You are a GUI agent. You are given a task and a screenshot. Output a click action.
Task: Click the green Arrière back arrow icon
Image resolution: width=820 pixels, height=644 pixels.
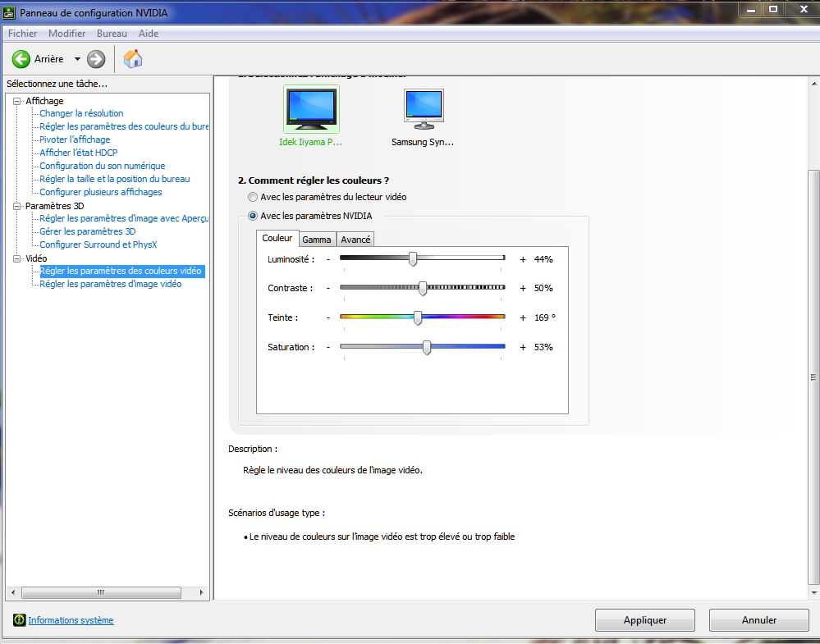pos(21,59)
